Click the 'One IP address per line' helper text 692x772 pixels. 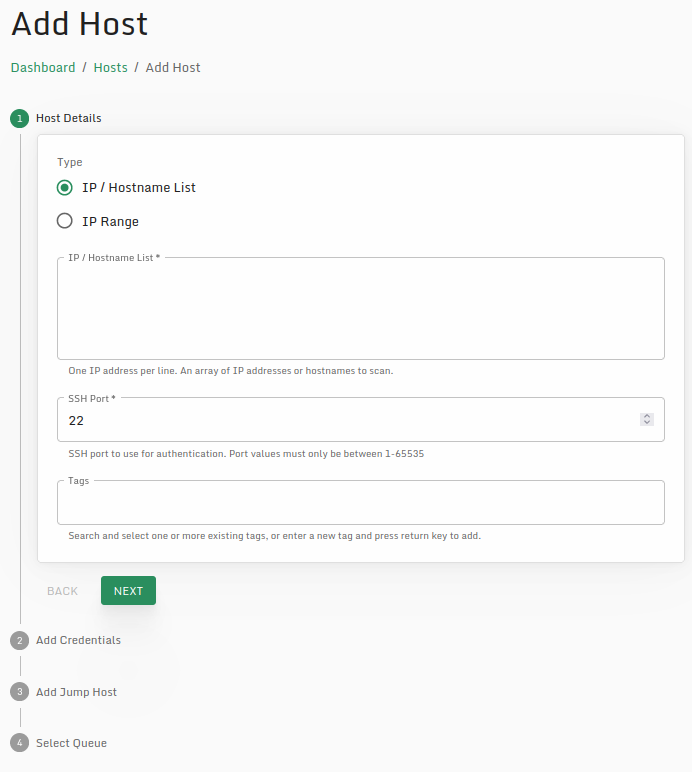(231, 371)
